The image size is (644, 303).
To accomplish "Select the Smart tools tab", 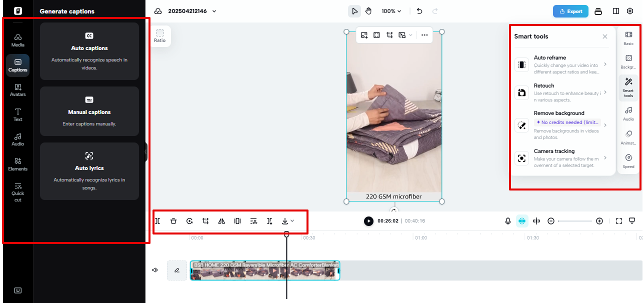I will pyautogui.click(x=628, y=87).
